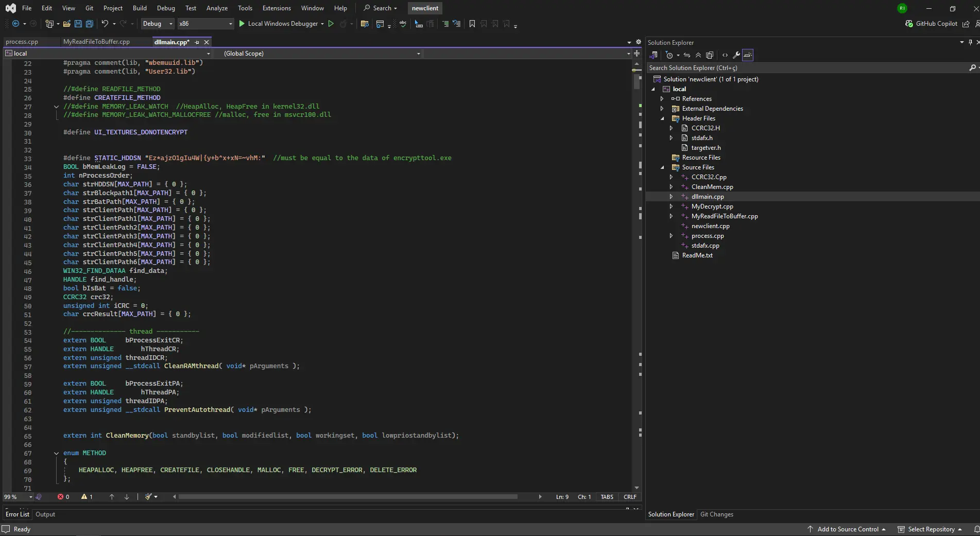Click the New Project toolbar icon
The height and width of the screenshot is (536, 980).
tap(49, 24)
